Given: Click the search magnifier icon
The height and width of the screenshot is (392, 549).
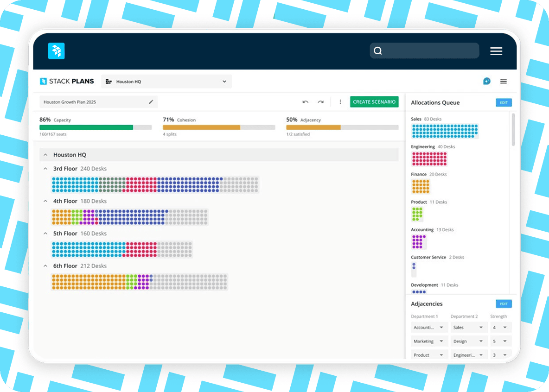Looking at the screenshot, I should [378, 51].
